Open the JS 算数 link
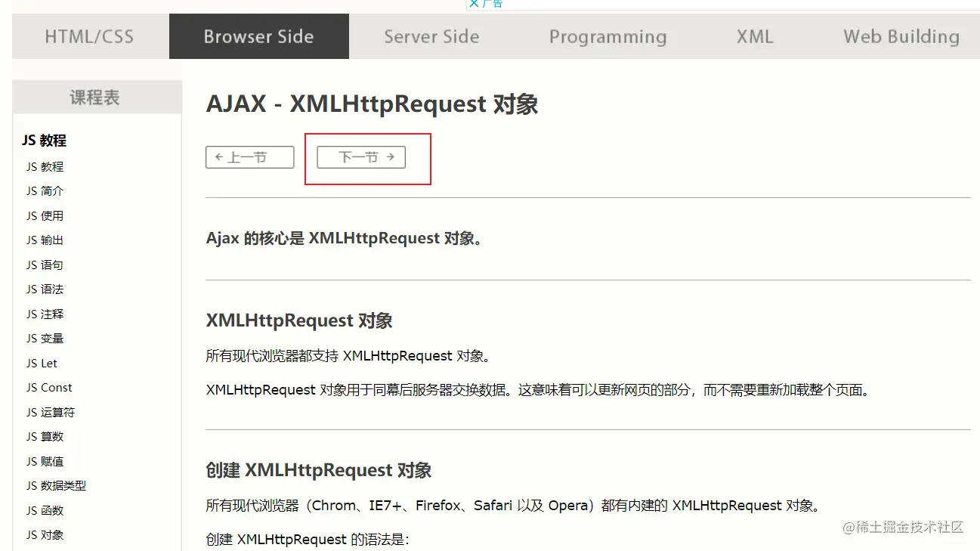This screenshot has width=980, height=551. pyautogui.click(x=45, y=437)
